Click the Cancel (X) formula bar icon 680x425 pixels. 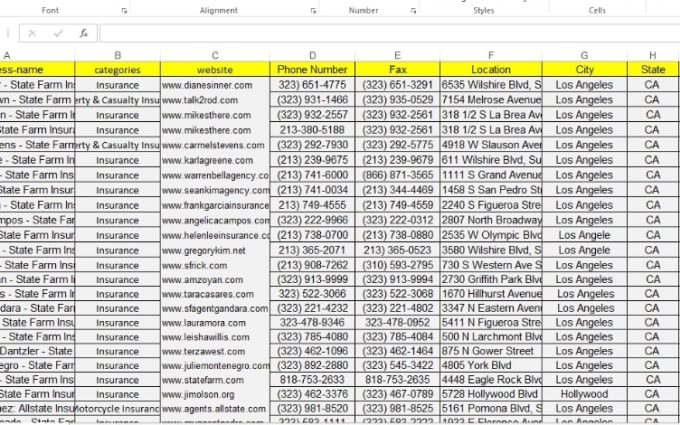click(x=32, y=33)
